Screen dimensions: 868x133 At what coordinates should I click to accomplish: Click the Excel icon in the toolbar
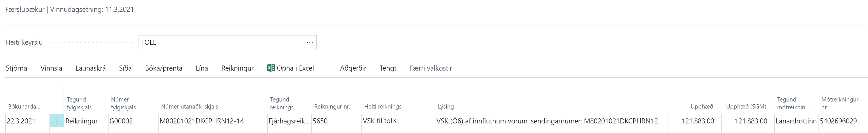coord(271,68)
